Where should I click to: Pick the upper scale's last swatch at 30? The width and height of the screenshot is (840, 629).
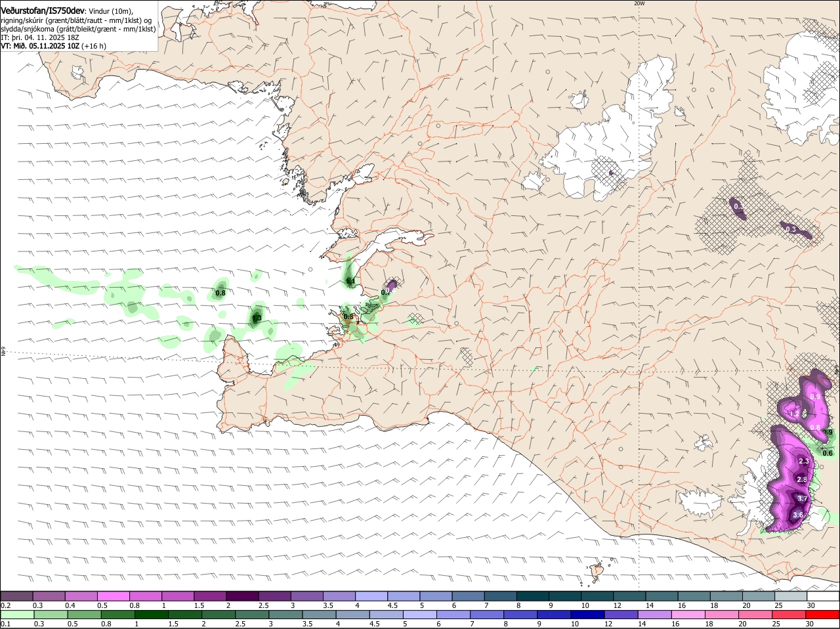click(823, 596)
